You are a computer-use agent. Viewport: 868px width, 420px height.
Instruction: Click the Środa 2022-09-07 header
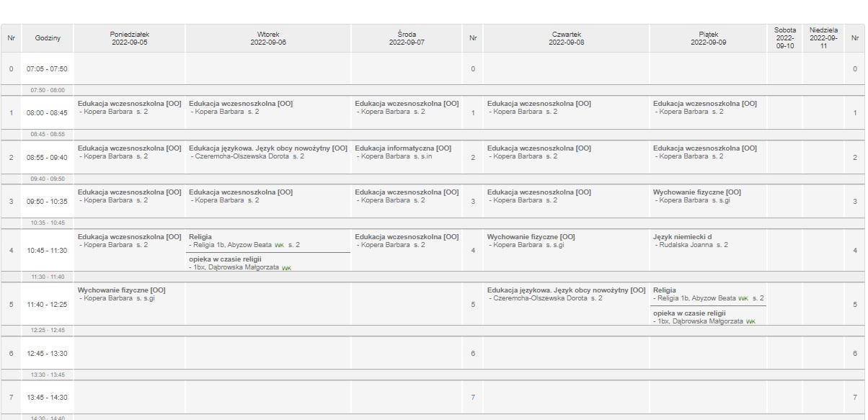pyautogui.click(x=407, y=38)
